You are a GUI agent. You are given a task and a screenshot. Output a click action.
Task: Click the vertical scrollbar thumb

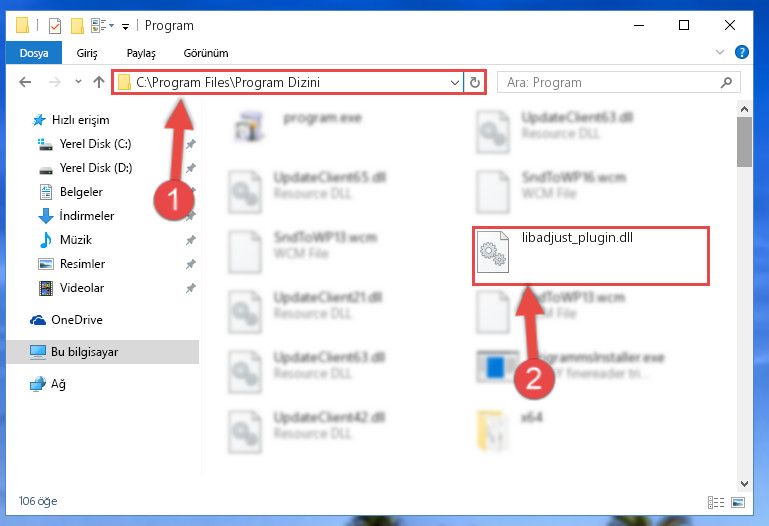pyautogui.click(x=744, y=142)
